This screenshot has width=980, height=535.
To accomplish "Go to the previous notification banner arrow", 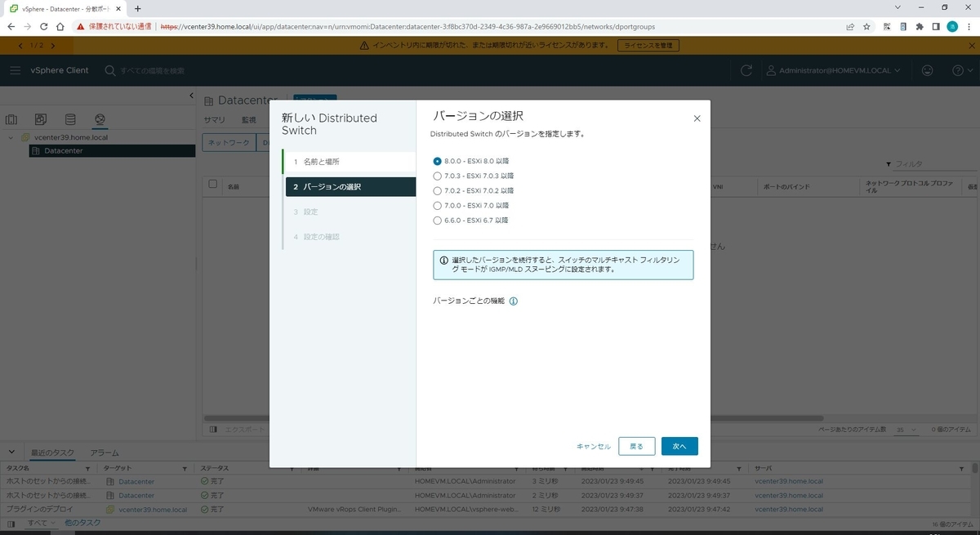I will pos(20,45).
